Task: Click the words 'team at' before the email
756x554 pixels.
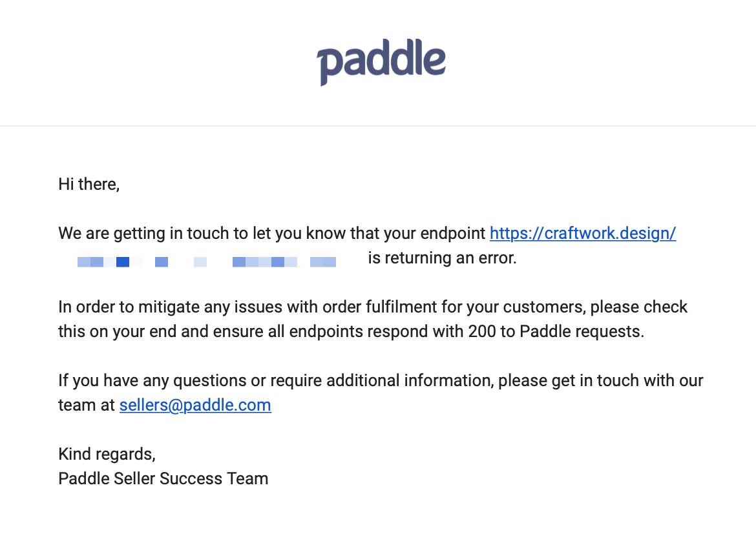Action: pyautogui.click(x=87, y=405)
